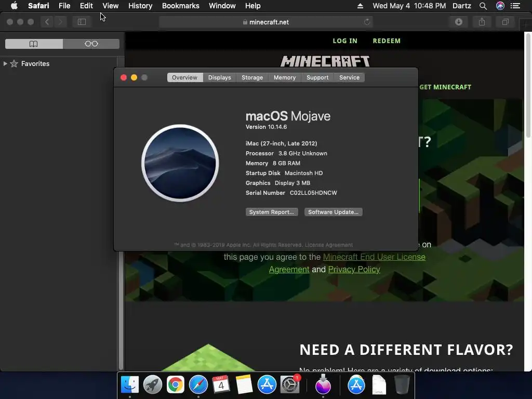Switch to the Memory tab
The width and height of the screenshot is (532, 399).
[285, 77]
